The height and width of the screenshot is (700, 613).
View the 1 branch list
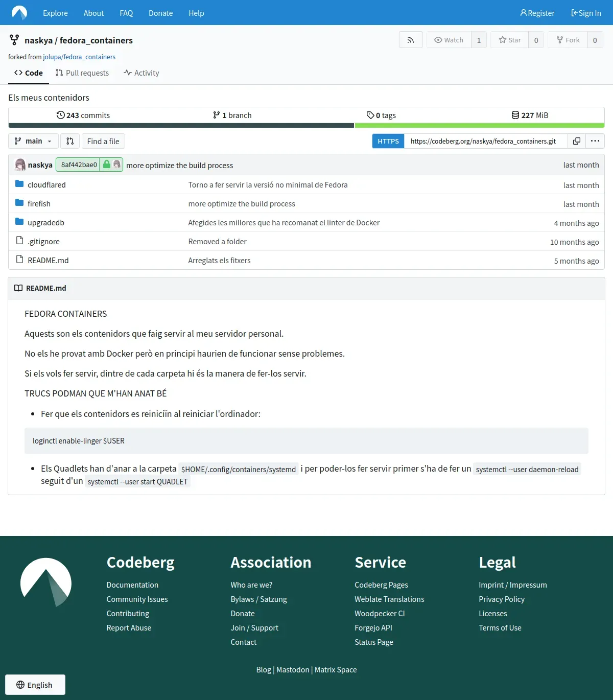click(x=232, y=115)
